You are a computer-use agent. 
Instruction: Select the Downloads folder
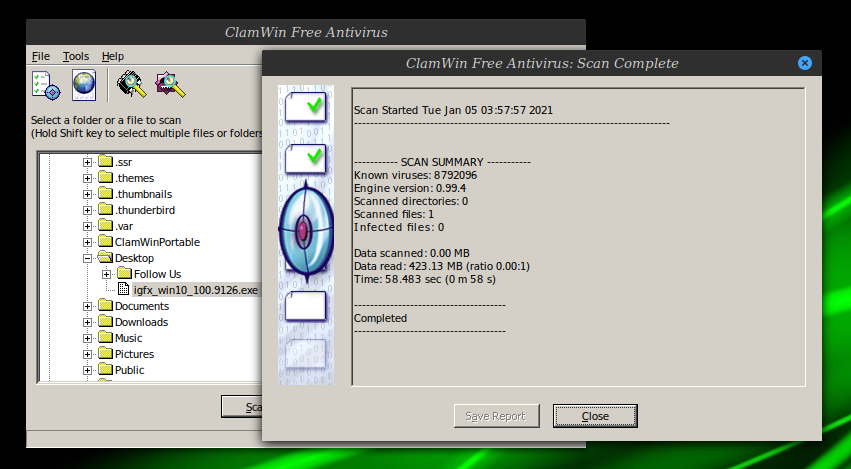coord(141,322)
